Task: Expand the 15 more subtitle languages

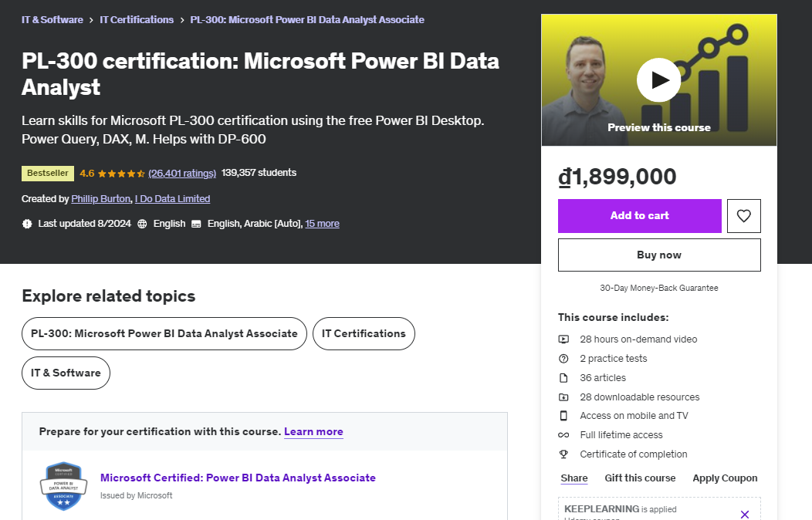Action: click(x=322, y=224)
